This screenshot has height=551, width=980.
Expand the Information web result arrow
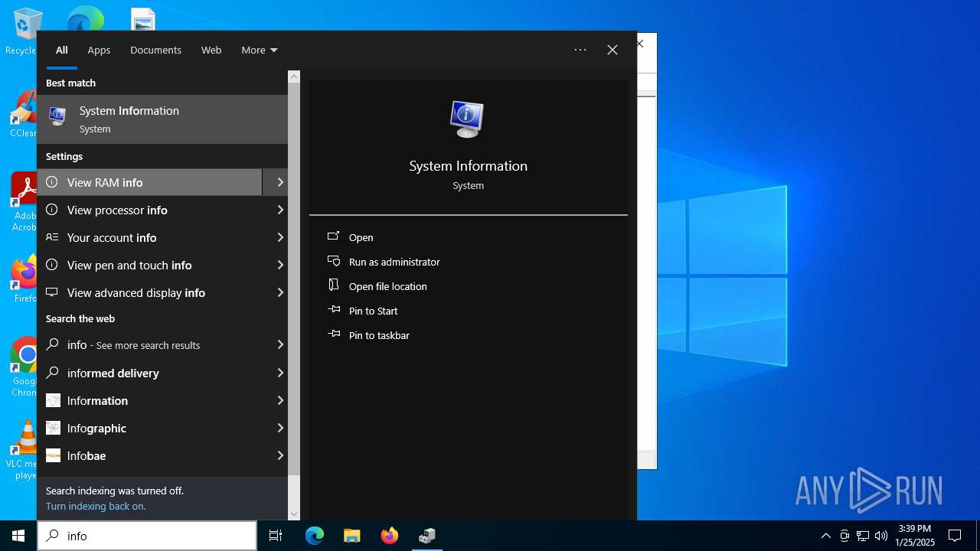pyautogui.click(x=280, y=400)
